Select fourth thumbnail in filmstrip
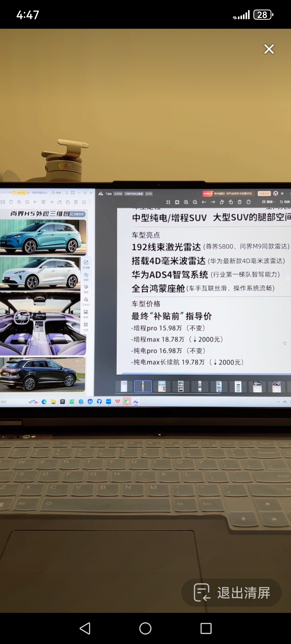The image size is (291, 644). (x=181, y=386)
